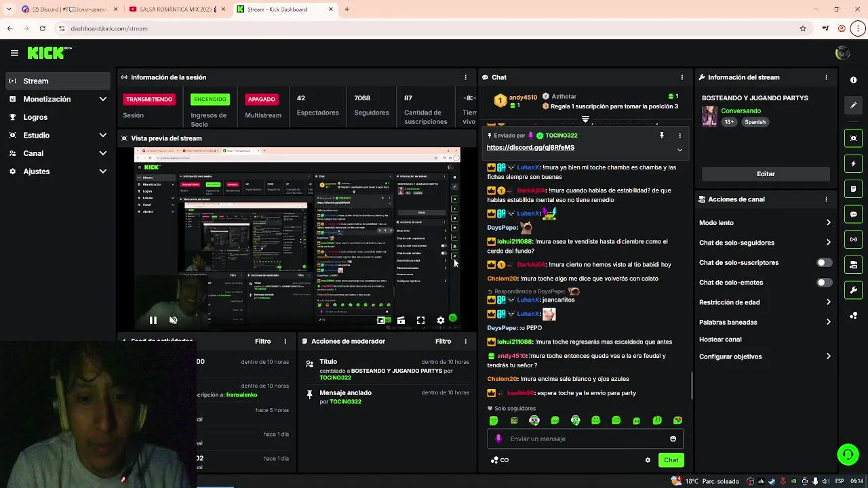The height and width of the screenshot is (488, 868).
Task: Toggle Chat de solo-suscriptores switch
Action: 824,262
